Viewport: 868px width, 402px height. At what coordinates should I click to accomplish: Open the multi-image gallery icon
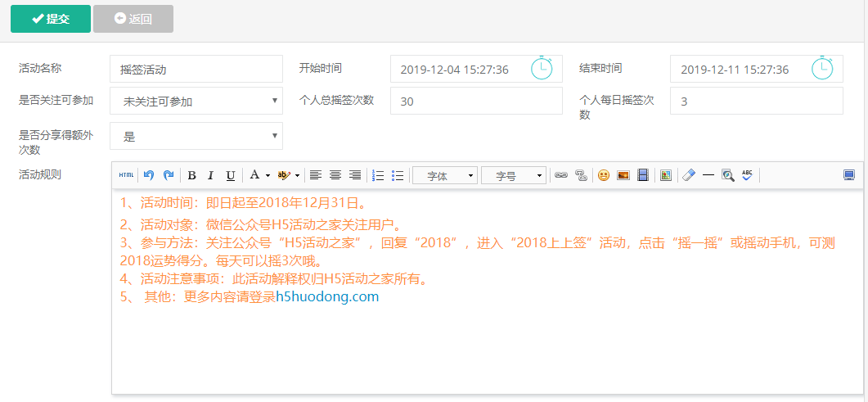[666, 175]
